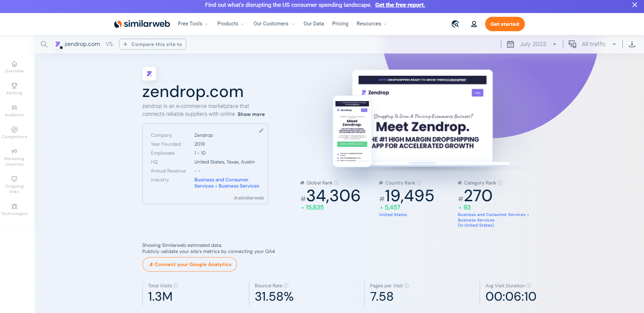Expand the Free Tools menu
The width and height of the screenshot is (644, 313).
(x=193, y=24)
